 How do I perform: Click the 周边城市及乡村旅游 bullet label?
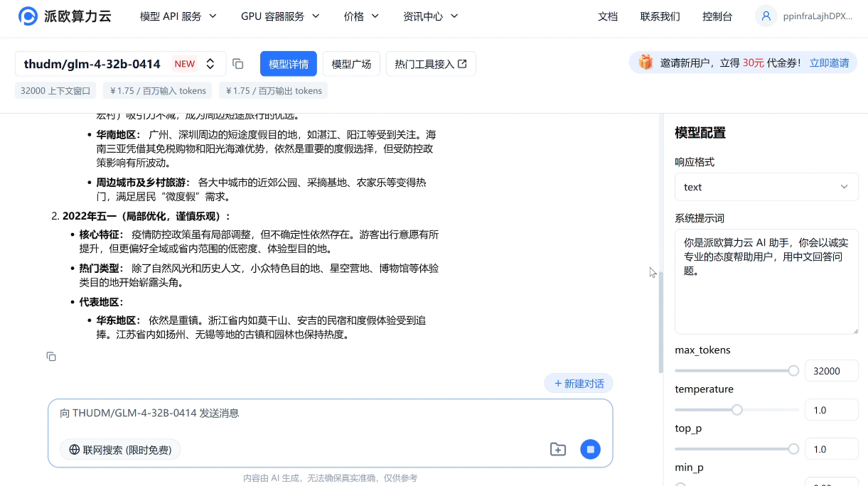tap(144, 183)
